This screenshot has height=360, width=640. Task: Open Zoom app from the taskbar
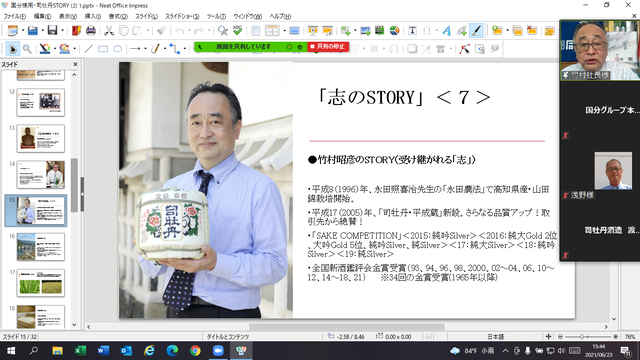[218, 351]
